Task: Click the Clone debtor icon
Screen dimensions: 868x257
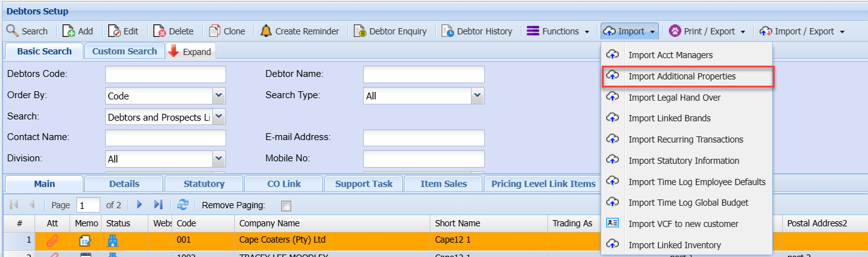Action: click(215, 31)
